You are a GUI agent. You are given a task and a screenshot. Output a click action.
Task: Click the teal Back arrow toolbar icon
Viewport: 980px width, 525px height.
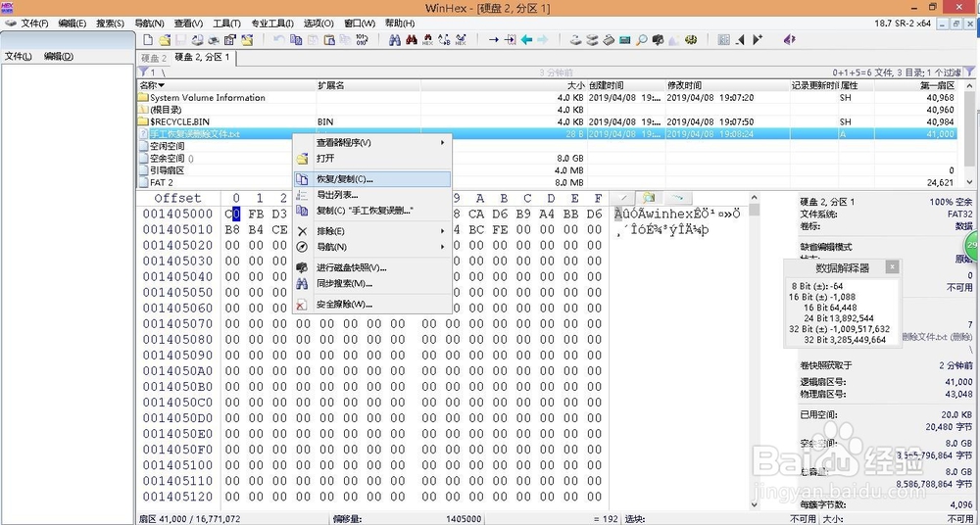526,40
